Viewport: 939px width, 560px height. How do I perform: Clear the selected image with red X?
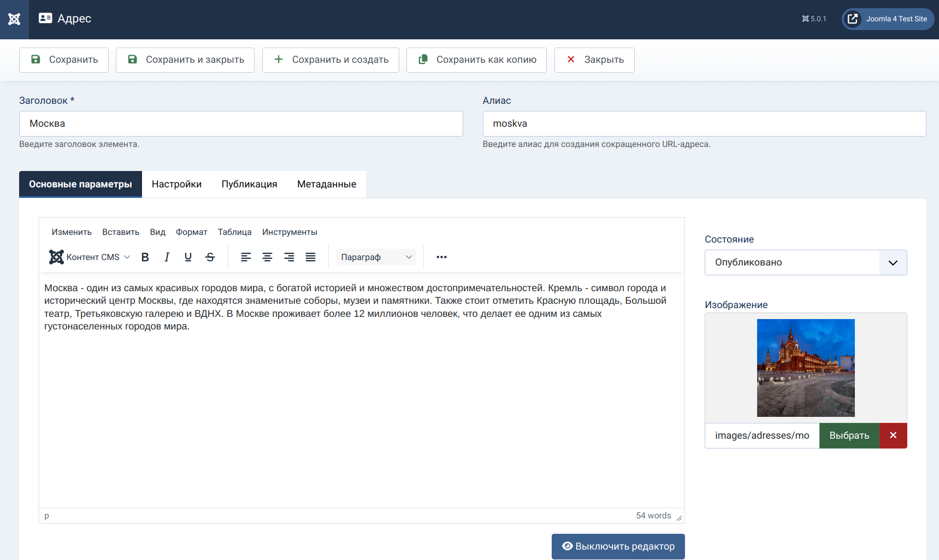(x=893, y=435)
